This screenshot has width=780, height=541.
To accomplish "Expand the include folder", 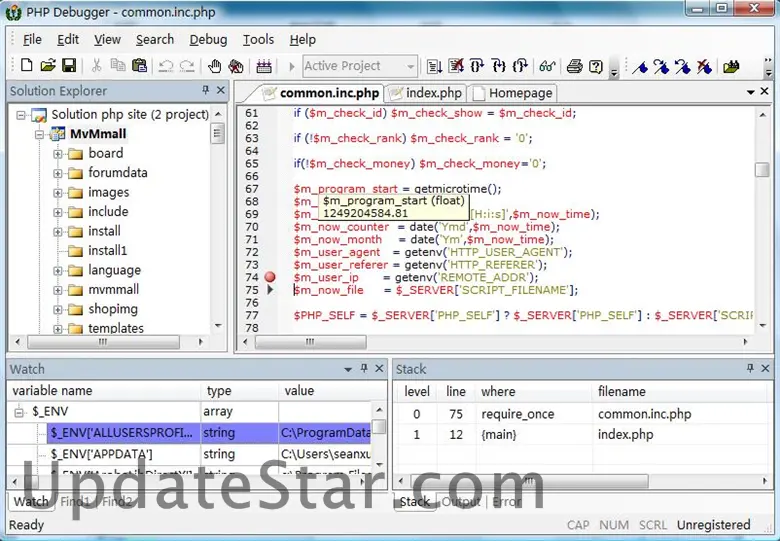I will pyautogui.click(x=58, y=212).
